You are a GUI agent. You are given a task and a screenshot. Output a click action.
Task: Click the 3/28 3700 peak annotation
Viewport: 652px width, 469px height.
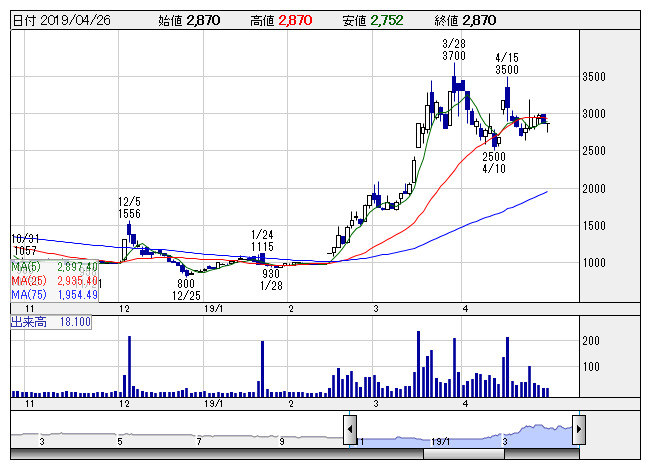pyautogui.click(x=454, y=49)
